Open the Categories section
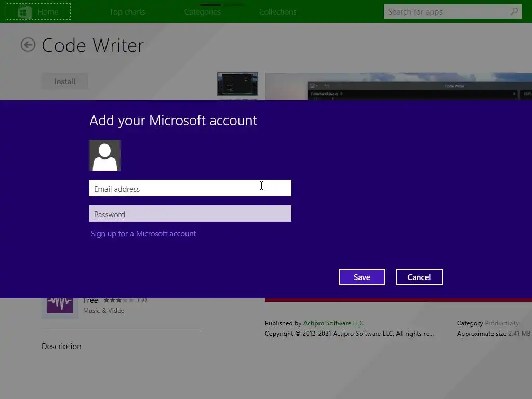The image size is (532, 399). [203, 12]
